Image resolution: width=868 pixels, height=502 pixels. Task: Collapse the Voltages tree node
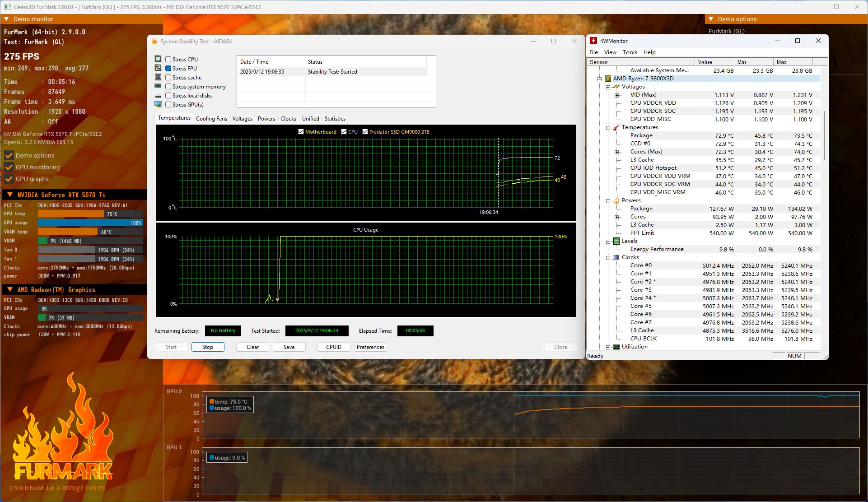(x=608, y=87)
